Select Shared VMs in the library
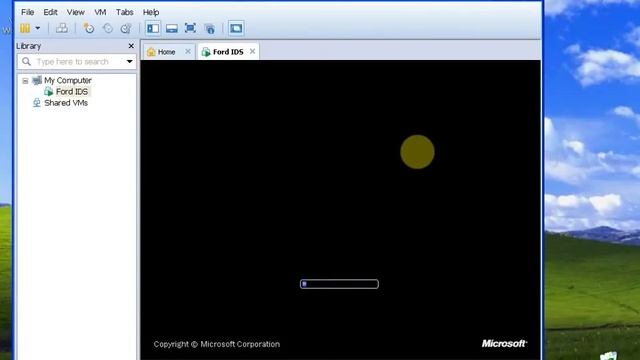Image resolution: width=640 pixels, height=360 pixels. (66, 103)
